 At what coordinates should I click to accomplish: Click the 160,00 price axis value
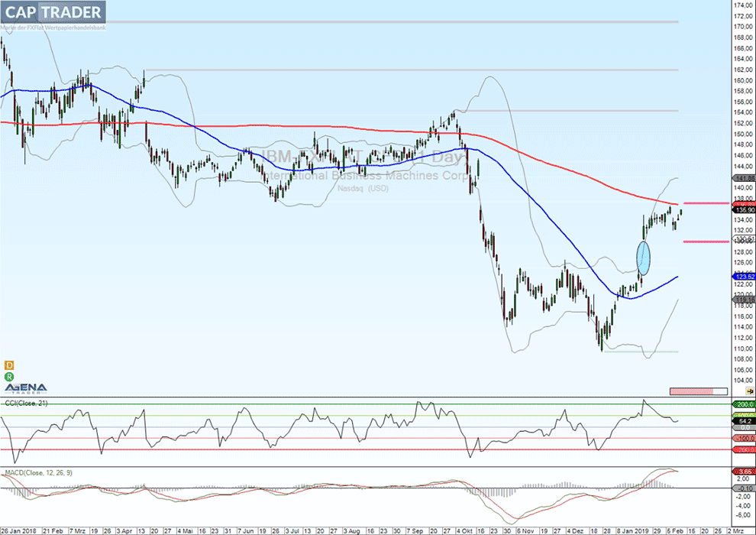[x=743, y=80]
